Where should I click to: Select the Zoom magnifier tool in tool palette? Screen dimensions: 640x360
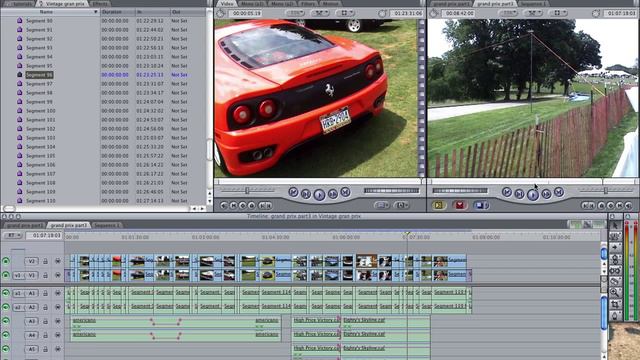[x=615, y=292]
